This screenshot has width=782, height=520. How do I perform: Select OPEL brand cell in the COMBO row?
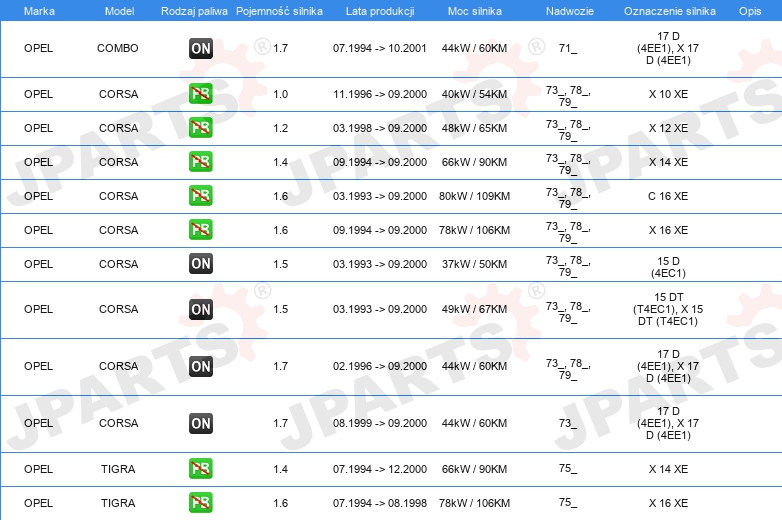pyautogui.click(x=38, y=48)
